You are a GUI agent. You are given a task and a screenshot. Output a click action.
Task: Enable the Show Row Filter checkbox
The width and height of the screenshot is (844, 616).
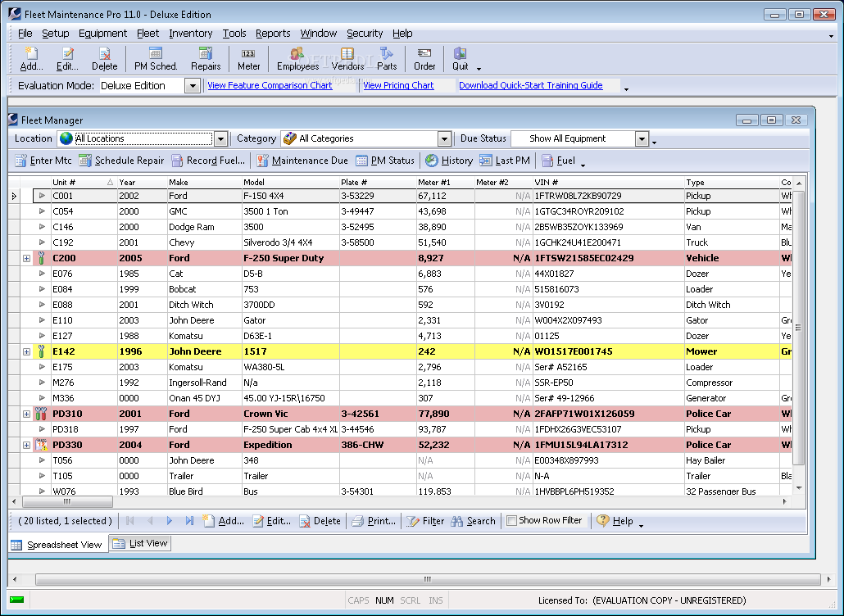click(511, 520)
